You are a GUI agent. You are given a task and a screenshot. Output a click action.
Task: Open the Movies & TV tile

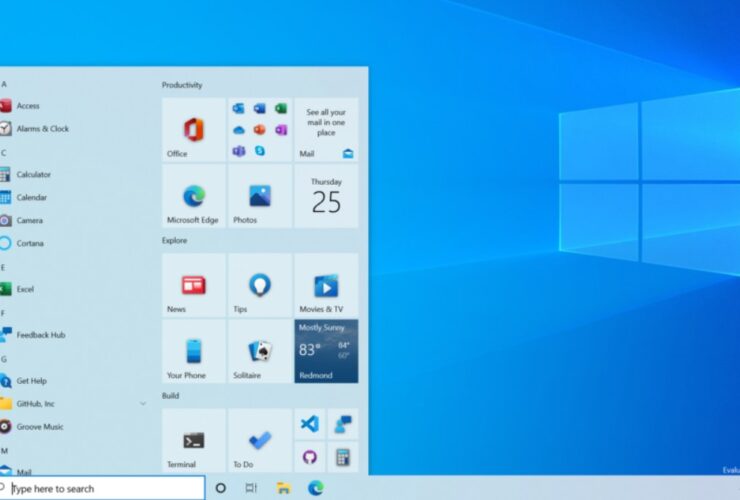tap(326, 285)
